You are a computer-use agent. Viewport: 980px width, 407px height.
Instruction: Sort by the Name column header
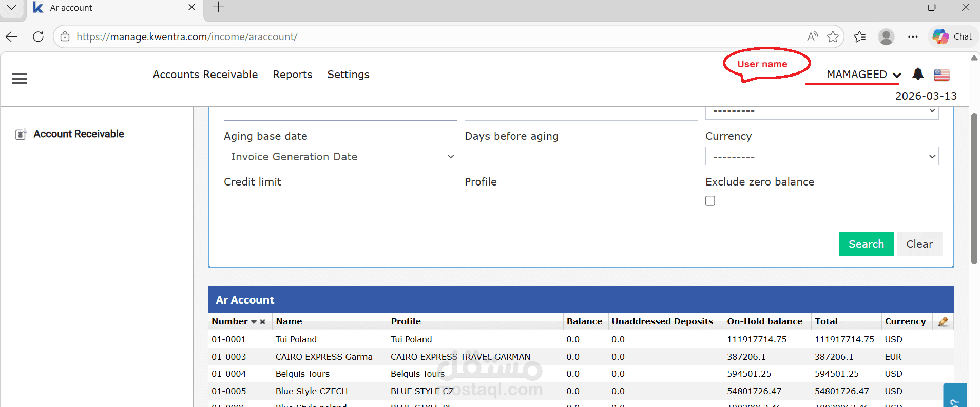[x=289, y=321]
